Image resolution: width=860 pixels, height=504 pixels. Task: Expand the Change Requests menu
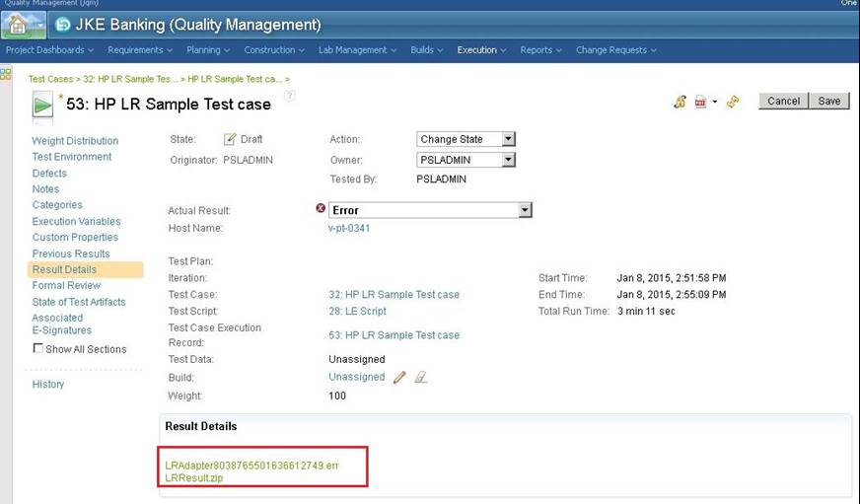click(x=616, y=50)
